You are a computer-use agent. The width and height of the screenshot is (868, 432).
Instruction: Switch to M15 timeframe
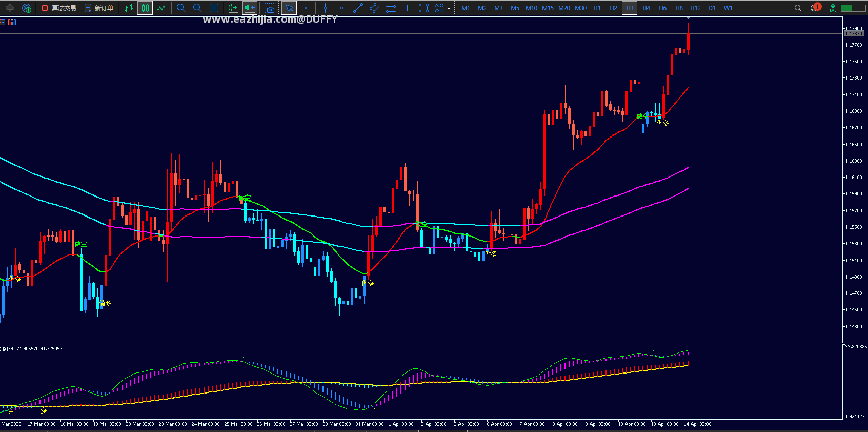548,8
